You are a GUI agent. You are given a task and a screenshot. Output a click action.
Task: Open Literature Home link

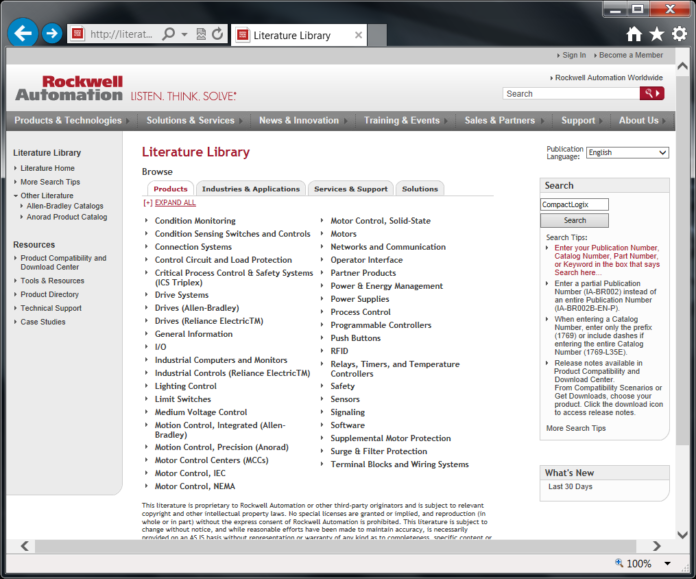click(x=47, y=168)
